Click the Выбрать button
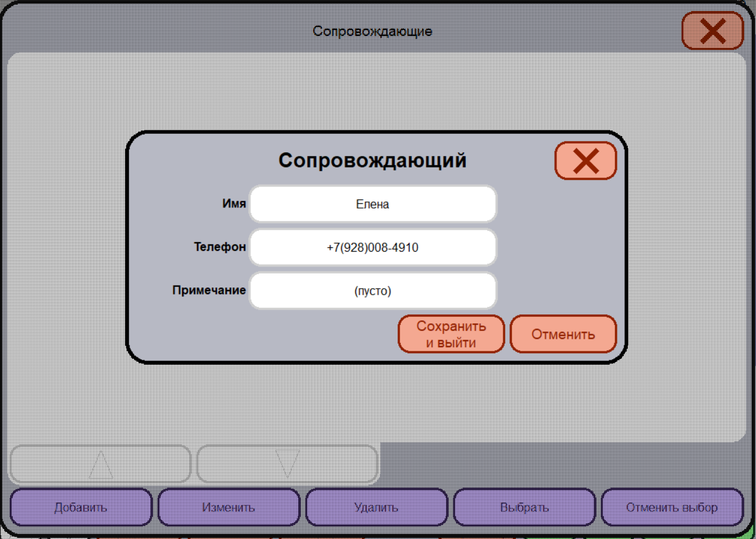The height and width of the screenshot is (539, 756). tap(524, 507)
